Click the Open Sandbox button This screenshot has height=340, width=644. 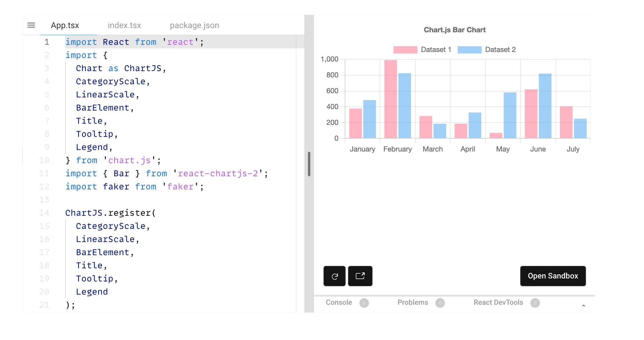(553, 276)
